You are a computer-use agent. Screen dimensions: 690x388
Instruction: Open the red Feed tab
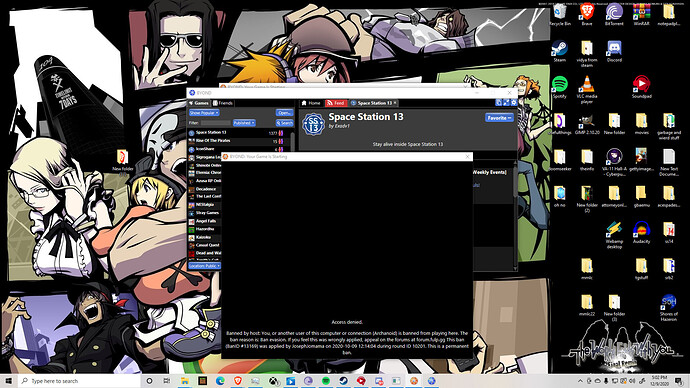336,103
